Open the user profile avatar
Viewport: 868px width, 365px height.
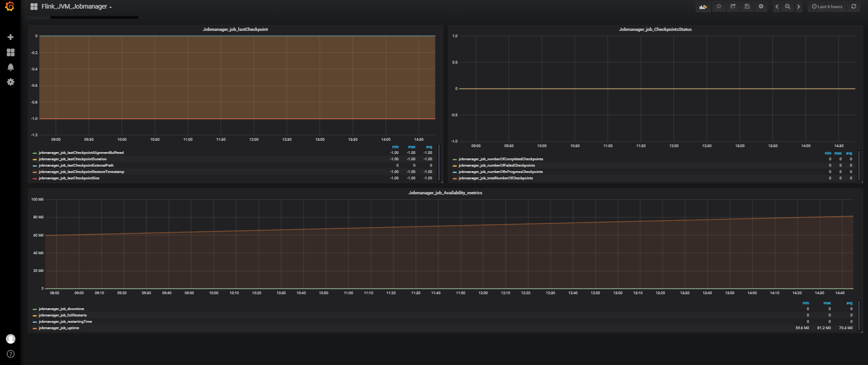point(10,339)
